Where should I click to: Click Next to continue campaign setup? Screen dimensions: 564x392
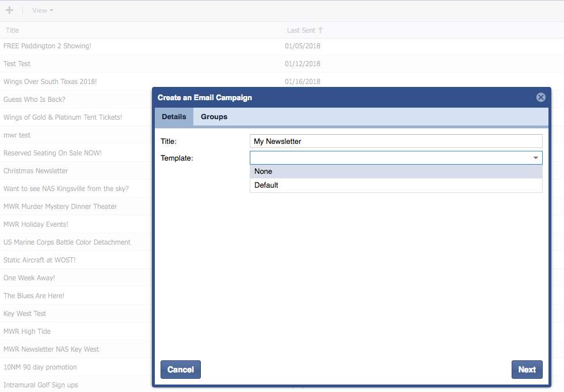pos(527,370)
